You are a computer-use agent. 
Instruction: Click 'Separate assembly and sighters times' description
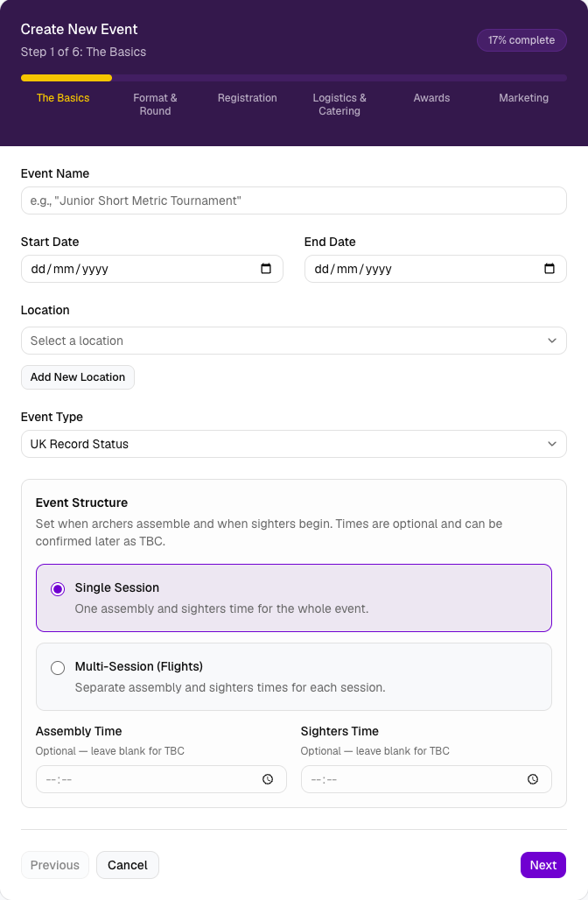230,687
